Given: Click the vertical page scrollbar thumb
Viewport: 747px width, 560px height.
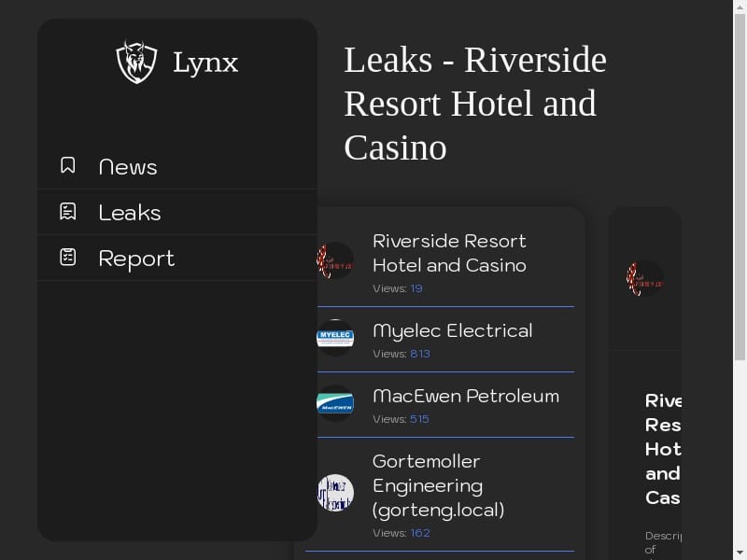Looking at the screenshot, I should coord(740,188).
